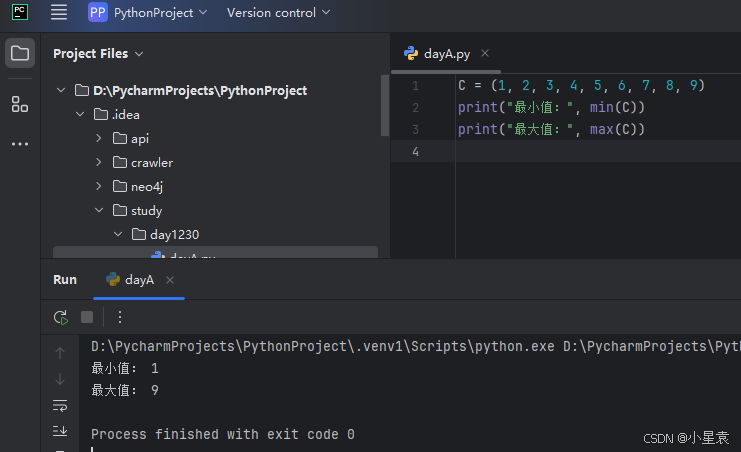
Task: Toggle soft-wrap in the run console
Action: 60,405
